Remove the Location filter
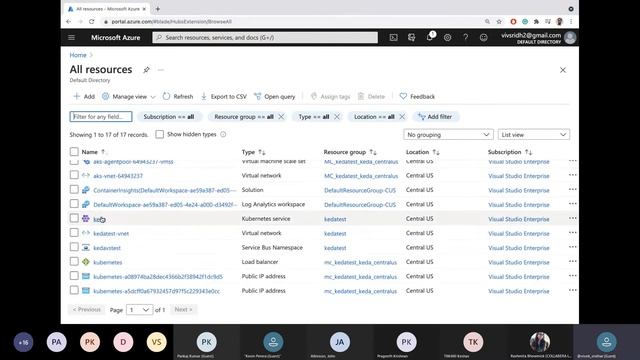The image size is (640, 360). (402, 117)
